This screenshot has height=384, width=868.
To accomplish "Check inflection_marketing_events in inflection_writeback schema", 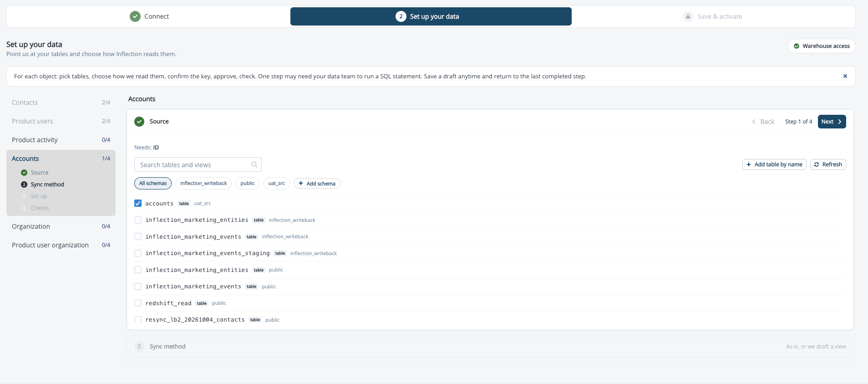I will [138, 236].
